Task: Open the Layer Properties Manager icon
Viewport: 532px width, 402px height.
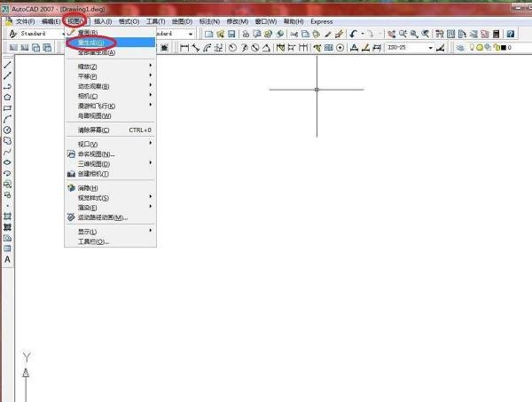Action: (x=460, y=48)
